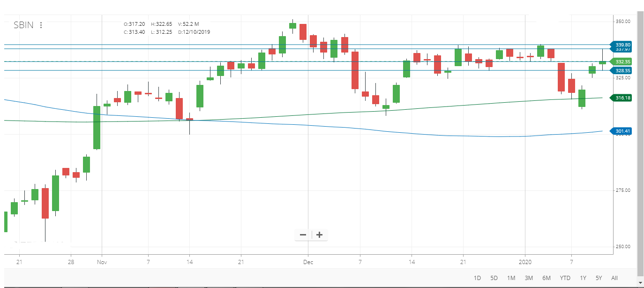Select the 316.18 moving average tag
644x288 pixels.
click(622, 98)
